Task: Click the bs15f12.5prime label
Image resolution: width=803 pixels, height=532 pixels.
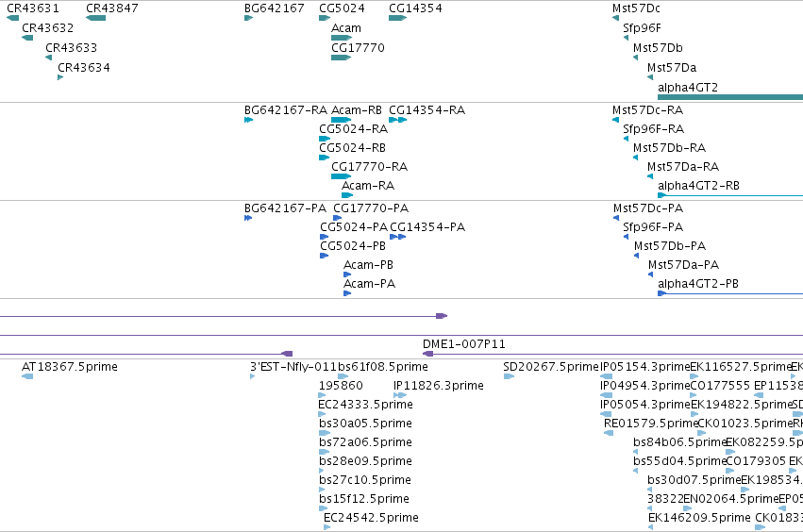Action: coord(363,499)
